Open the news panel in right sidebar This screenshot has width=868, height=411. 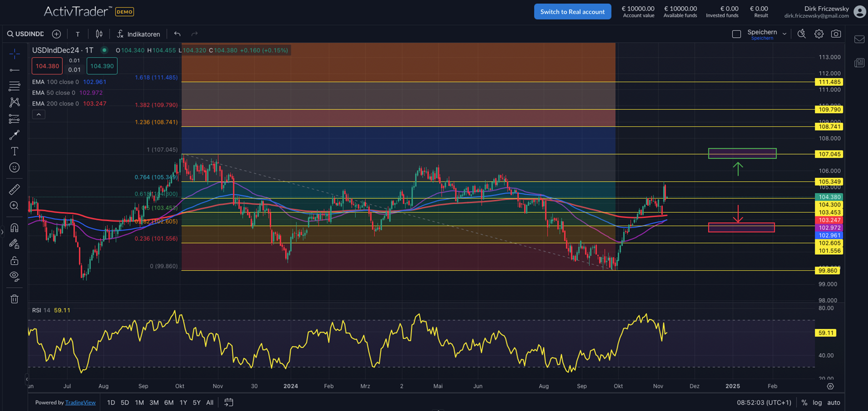click(x=859, y=62)
